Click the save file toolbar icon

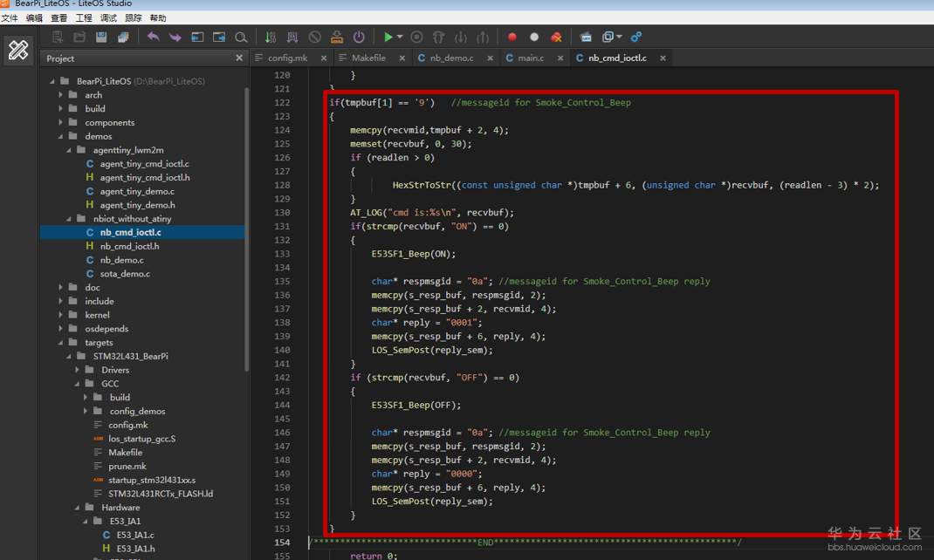(101, 38)
